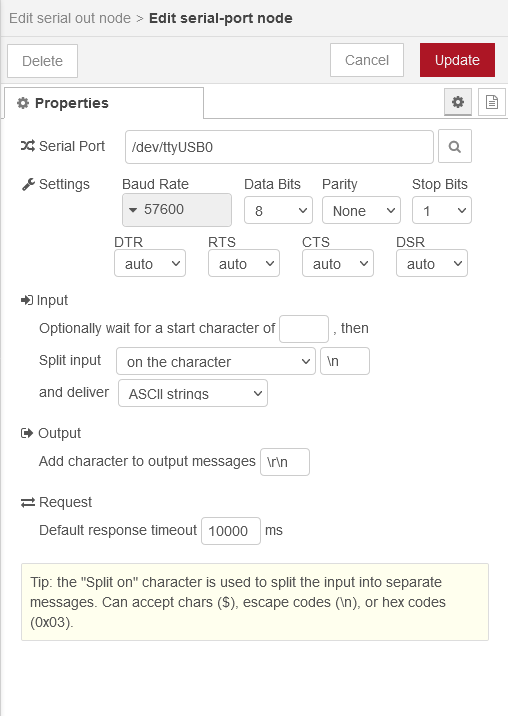The height and width of the screenshot is (716, 508).
Task: Click the Delete button
Action: point(42,61)
